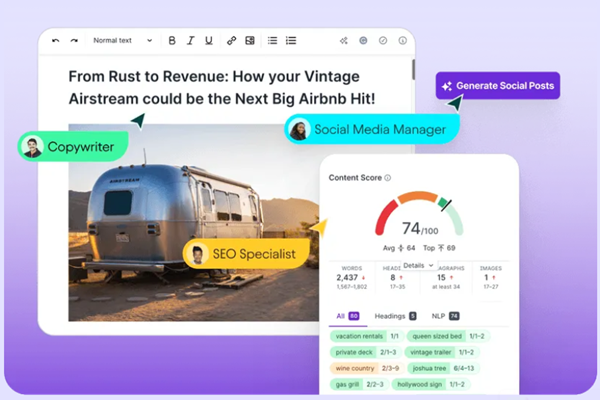Image resolution: width=600 pixels, height=400 pixels.
Task: Insert a hyperlink
Action: pos(232,41)
